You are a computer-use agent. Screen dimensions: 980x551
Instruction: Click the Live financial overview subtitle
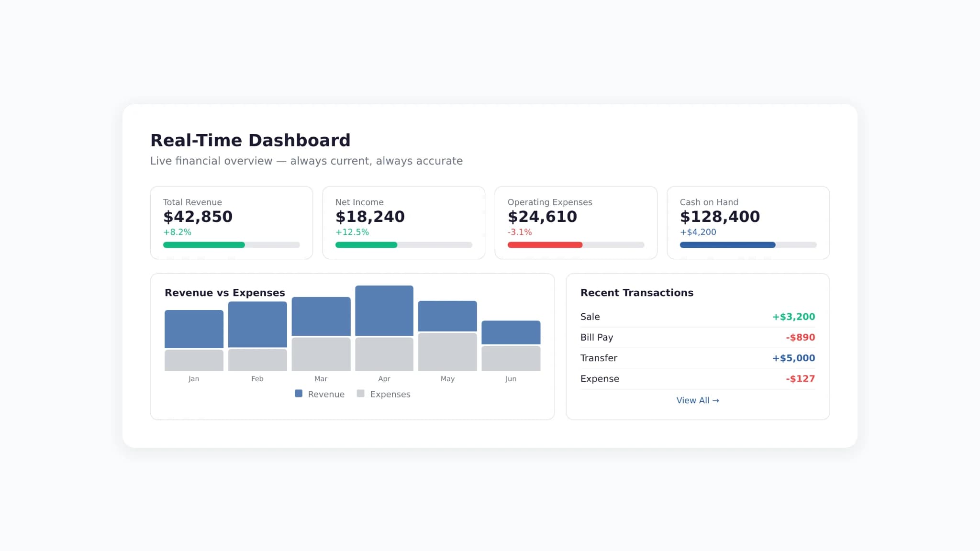pos(306,161)
